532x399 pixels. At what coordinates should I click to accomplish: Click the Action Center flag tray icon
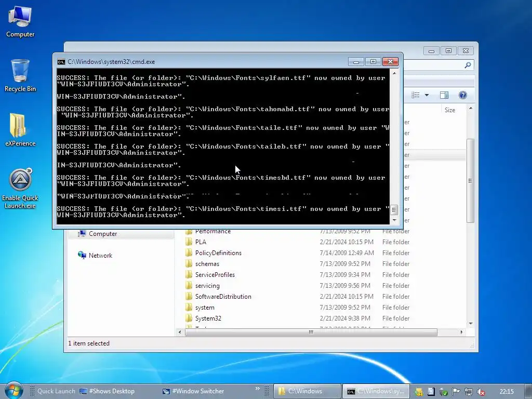pos(456,392)
